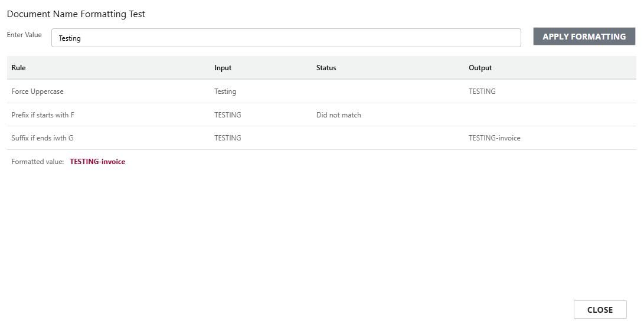The image size is (644, 324).
Task: Click the TESTING output of Force Uppercase
Action: (x=482, y=91)
